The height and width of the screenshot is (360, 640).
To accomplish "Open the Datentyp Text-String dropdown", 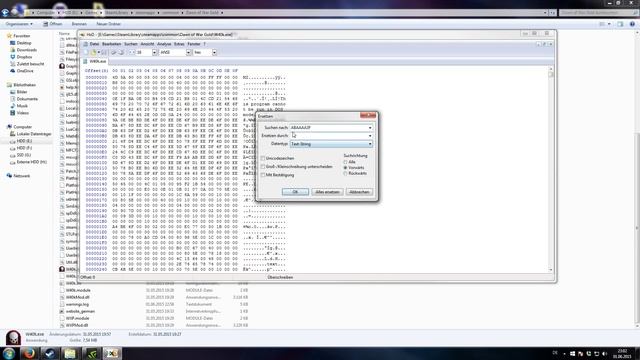I will tap(331, 144).
